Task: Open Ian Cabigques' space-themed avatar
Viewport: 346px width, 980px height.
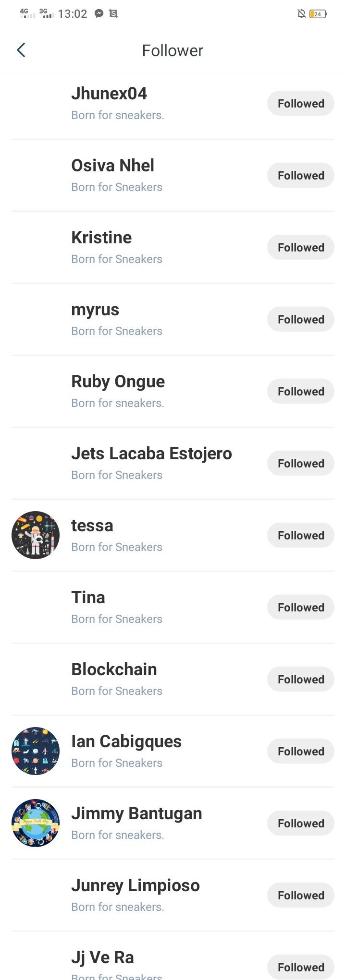Action: [x=36, y=751]
